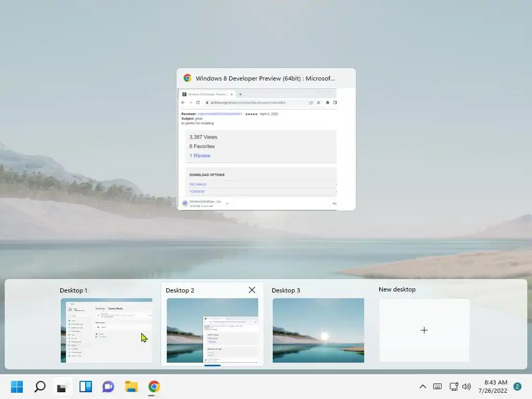Open taskbar Search
532x399 pixels.
click(40, 387)
